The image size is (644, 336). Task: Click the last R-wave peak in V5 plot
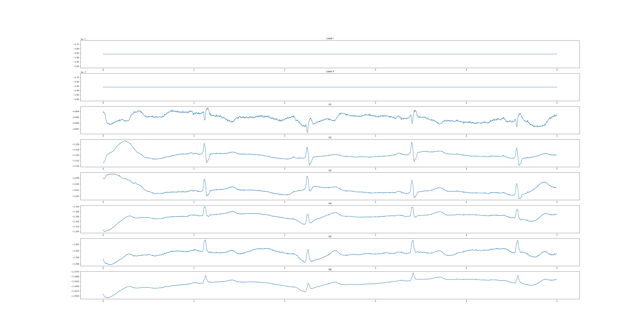tap(518, 240)
